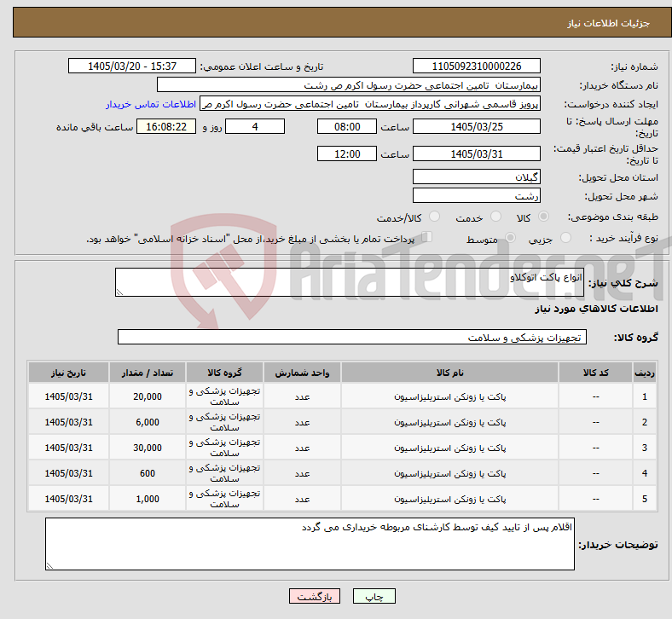
Task: Click the quantity cell 600
Action: 148,473
